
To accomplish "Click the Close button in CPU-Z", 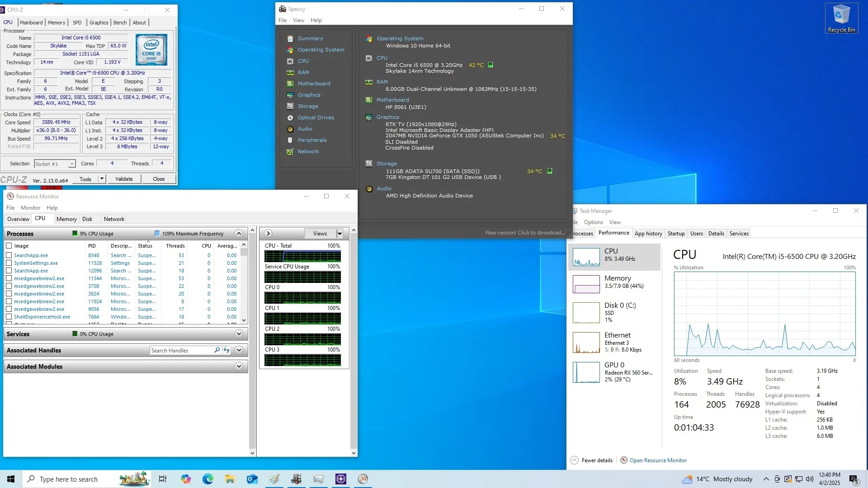I will [x=159, y=179].
